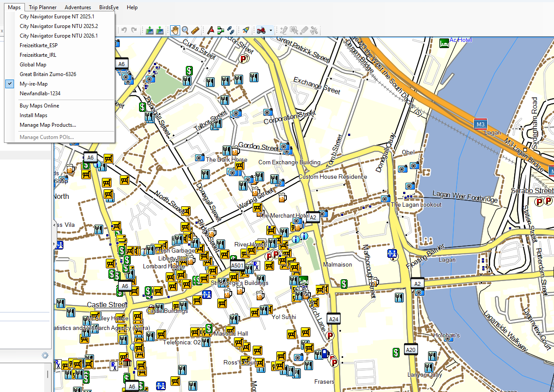Expand the left panel arrow handle
Viewport: 554px width, 392px height.
[54, 244]
